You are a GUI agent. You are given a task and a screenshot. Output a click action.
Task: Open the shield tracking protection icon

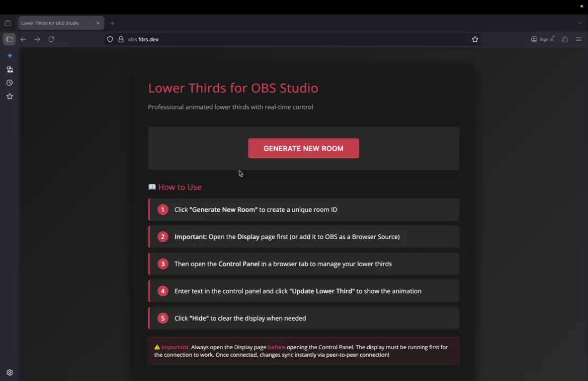coord(110,39)
